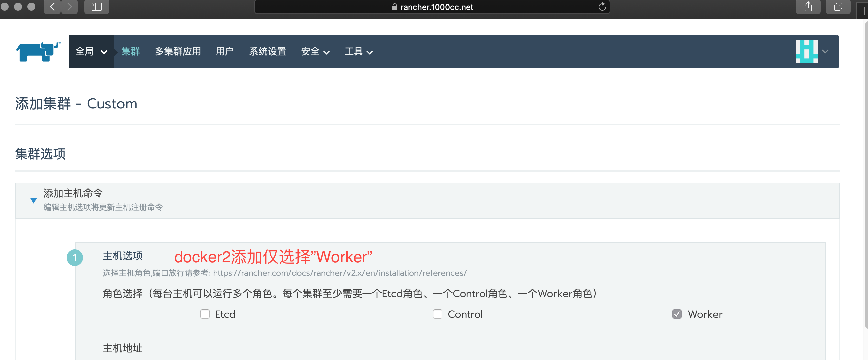Image resolution: width=868 pixels, height=360 pixels.
Task: Toggle the Safari sidebar button
Action: 97,7
